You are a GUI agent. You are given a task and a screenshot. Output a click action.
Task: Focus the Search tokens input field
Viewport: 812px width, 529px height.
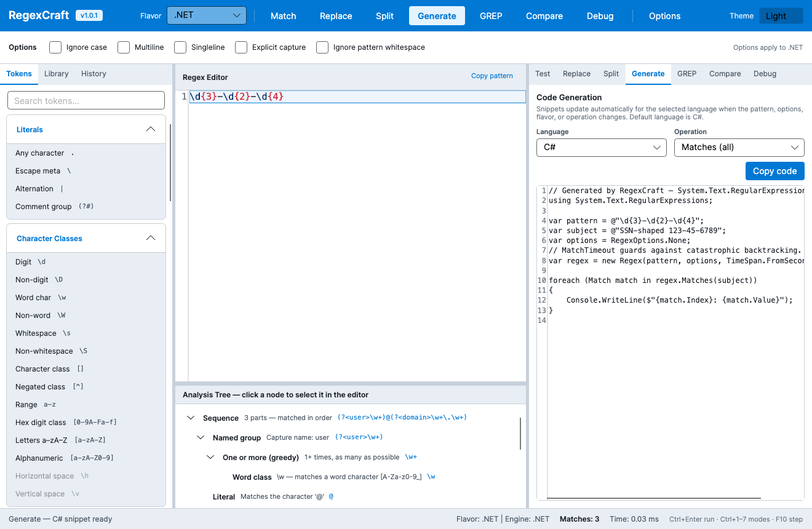86,101
